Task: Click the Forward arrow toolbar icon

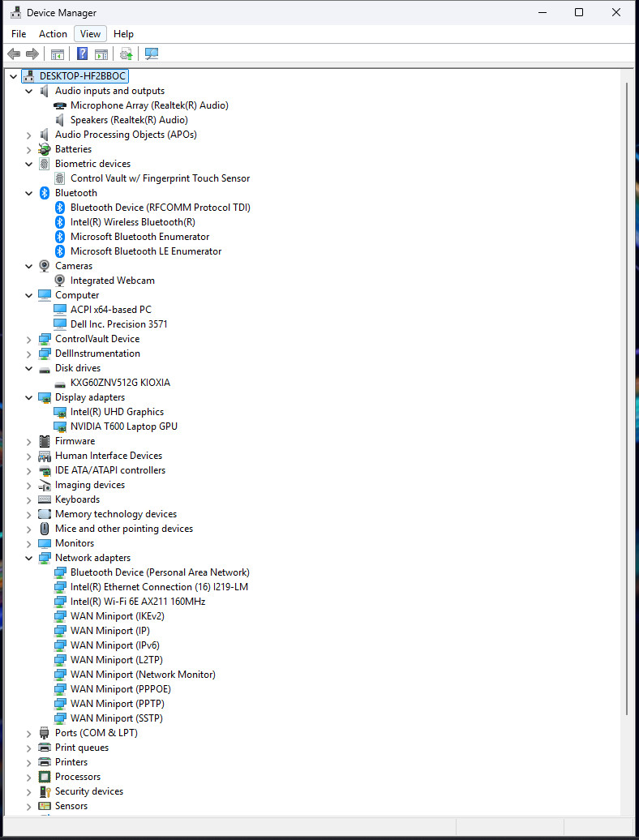Action: 32,54
